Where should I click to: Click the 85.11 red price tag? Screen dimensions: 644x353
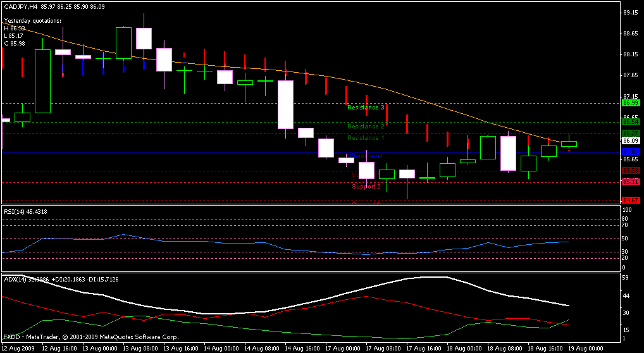pos(629,182)
